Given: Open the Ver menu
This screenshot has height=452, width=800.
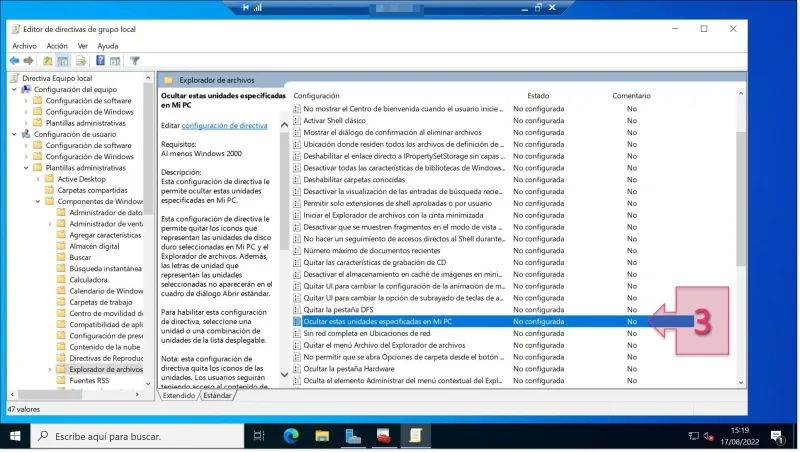Looking at the screenshot, I should tap(83, 46).
